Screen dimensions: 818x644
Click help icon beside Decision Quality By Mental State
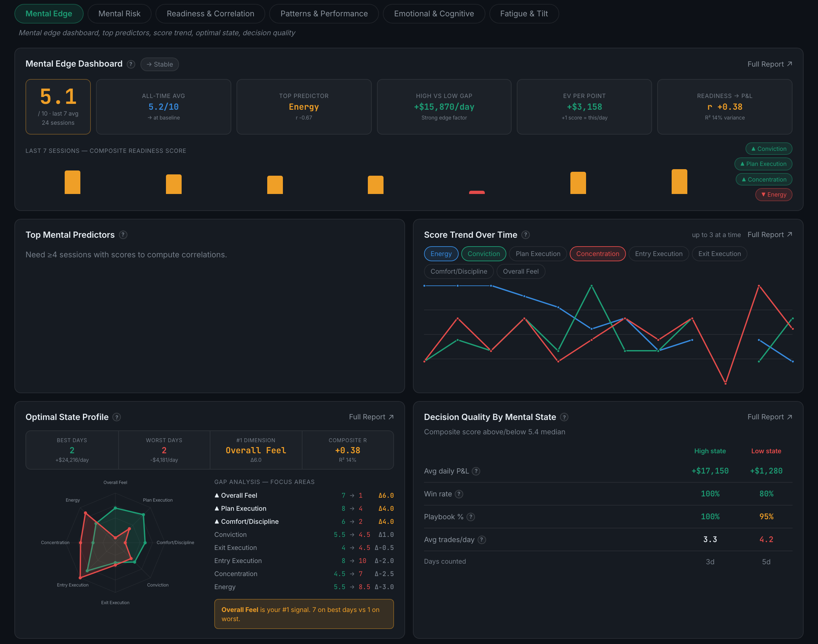(564, 417)
